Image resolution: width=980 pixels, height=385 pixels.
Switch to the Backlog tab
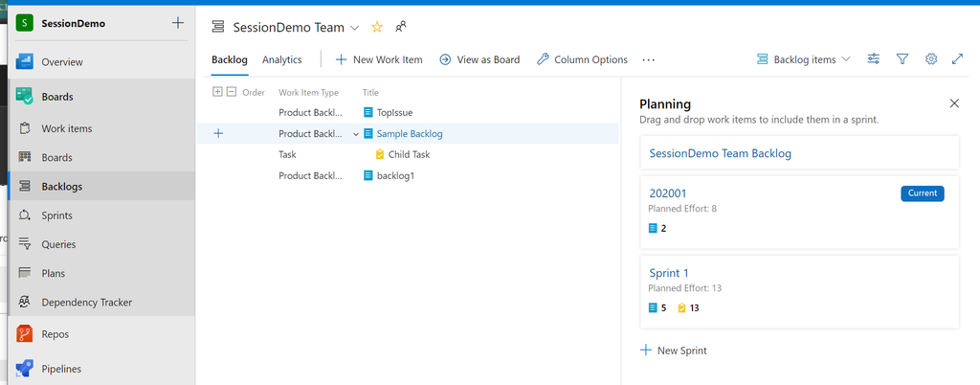230,60
